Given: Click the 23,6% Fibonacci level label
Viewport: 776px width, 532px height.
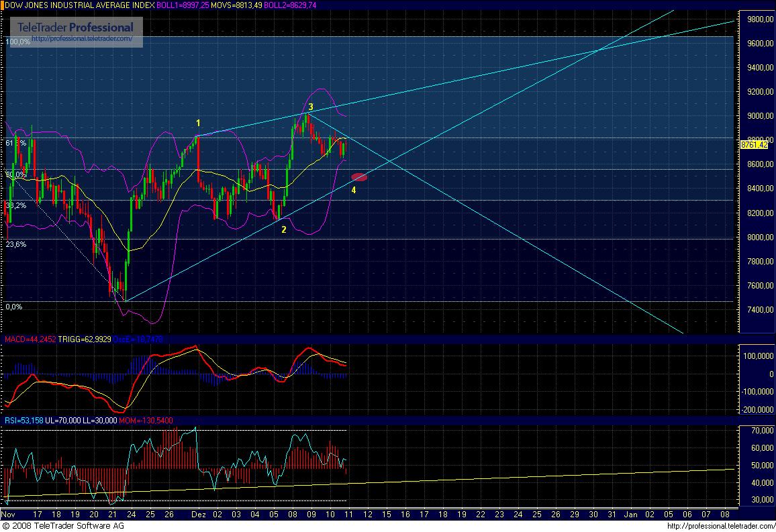Looking at the screenshot, I should click(16, 244).
